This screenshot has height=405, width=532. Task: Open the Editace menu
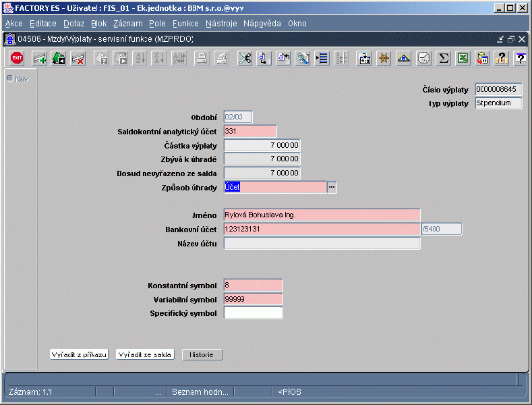tap(43, 24)
